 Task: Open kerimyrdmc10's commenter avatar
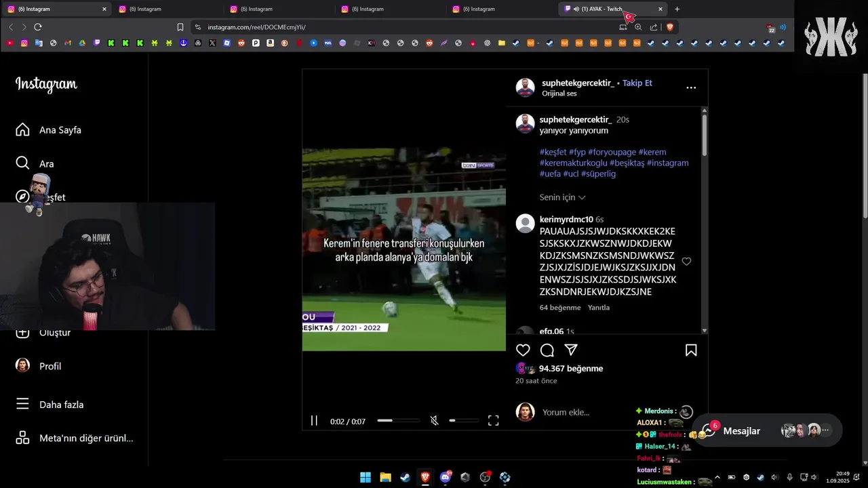pos(526,224)
